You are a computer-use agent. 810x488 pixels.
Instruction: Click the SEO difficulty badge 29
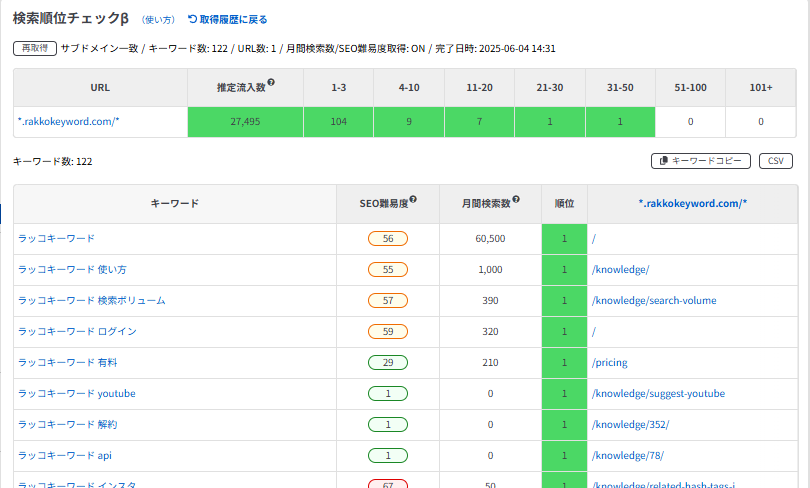[x=388, y=363]
